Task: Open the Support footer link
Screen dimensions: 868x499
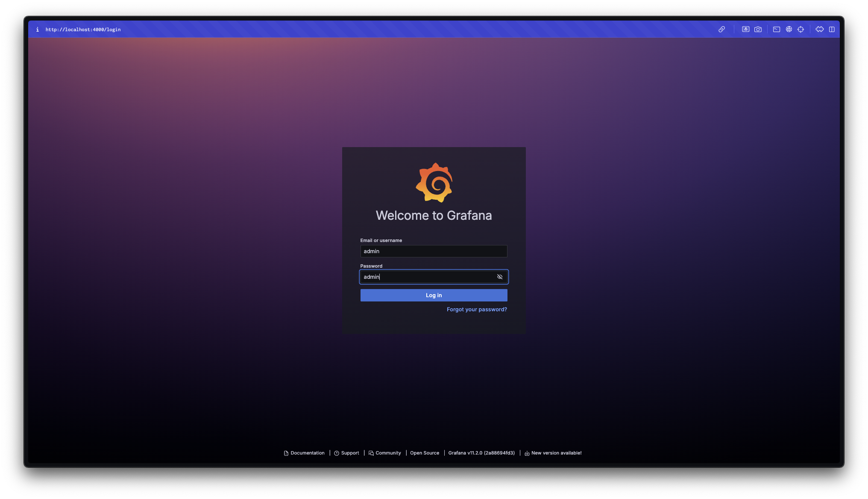Action: point(350,453)
